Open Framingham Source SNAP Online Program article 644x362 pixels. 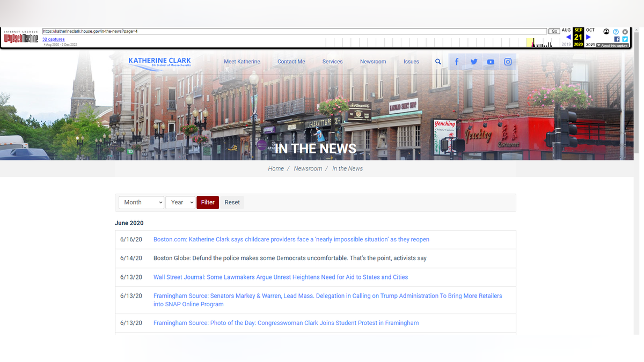click(x=328, y=300)
